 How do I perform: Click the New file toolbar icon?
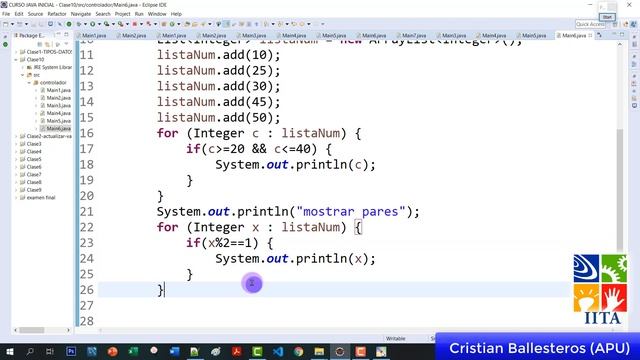6,24
